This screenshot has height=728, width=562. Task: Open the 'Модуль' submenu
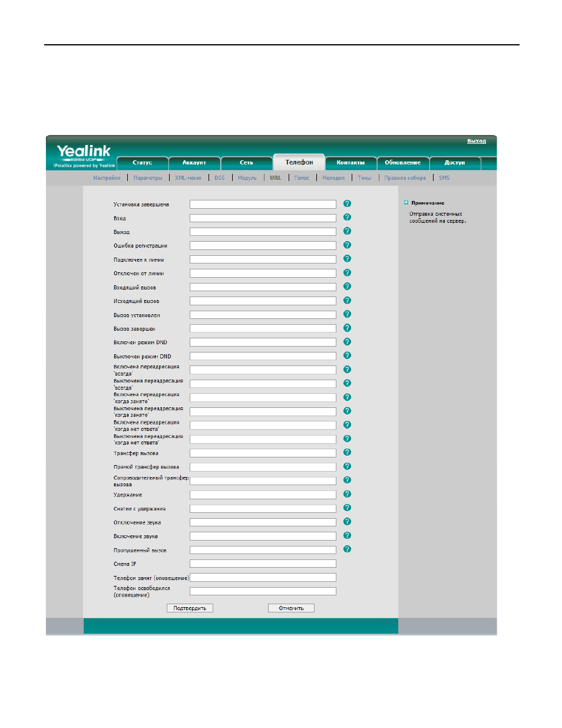click(247, 178)
